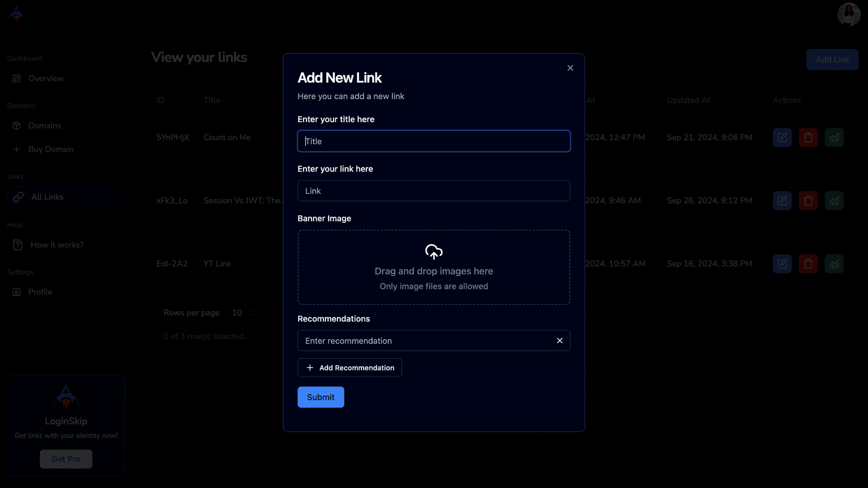
Task: Open Overview in sidebar
Action: pos(46,78)
